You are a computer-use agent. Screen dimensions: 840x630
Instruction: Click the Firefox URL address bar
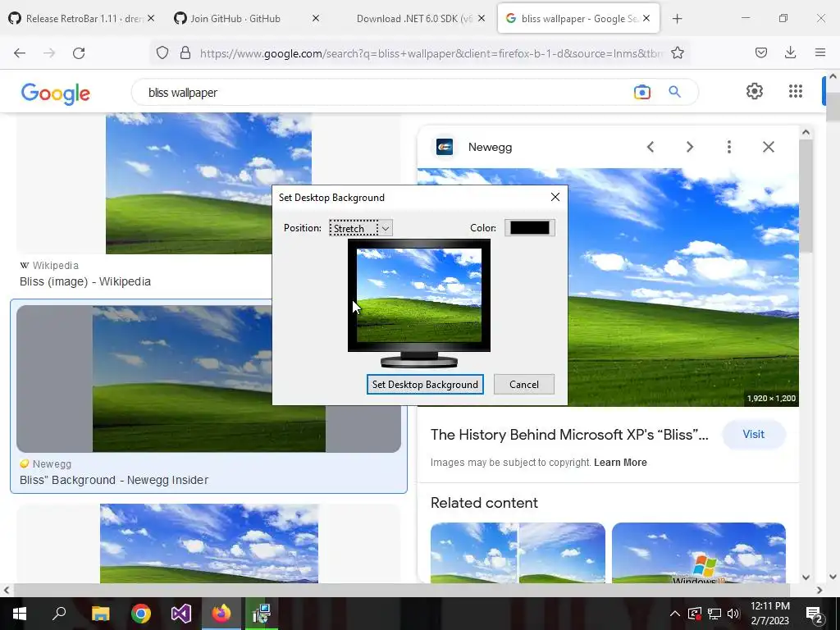click(x=431, y=53)
